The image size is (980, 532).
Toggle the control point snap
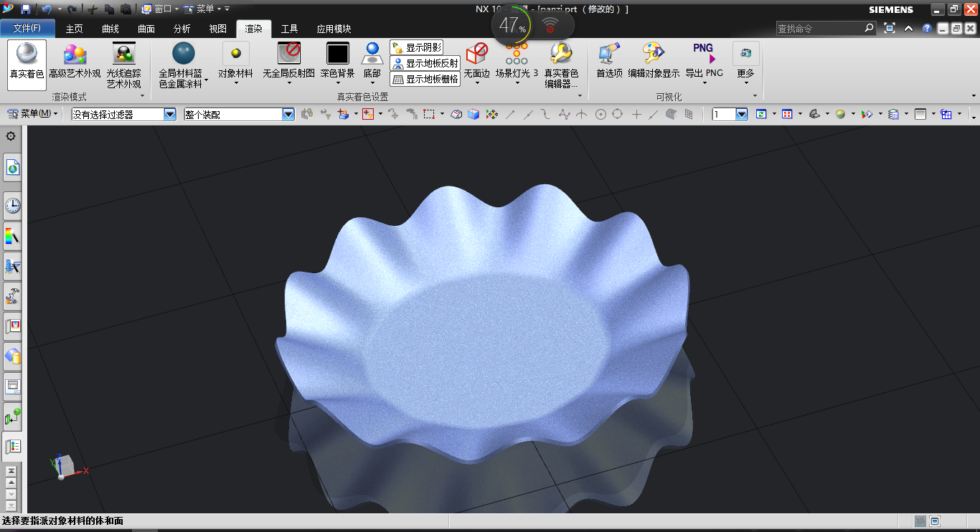pos(546,114)
